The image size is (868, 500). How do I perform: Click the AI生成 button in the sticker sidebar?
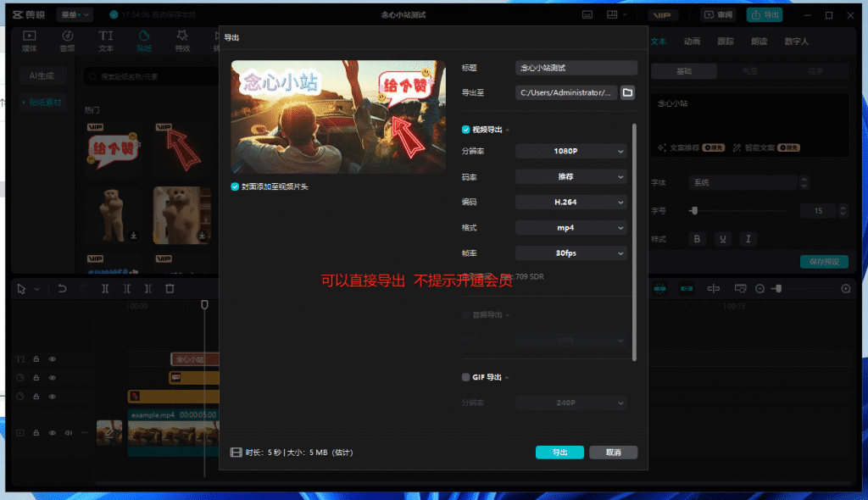pyautogui.click(x=42, y=75)
